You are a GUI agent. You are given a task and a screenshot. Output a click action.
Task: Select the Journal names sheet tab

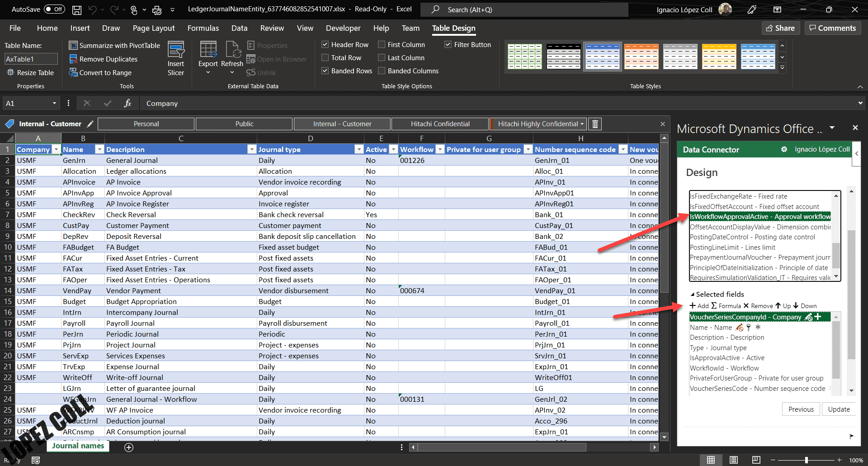(77, 446)
